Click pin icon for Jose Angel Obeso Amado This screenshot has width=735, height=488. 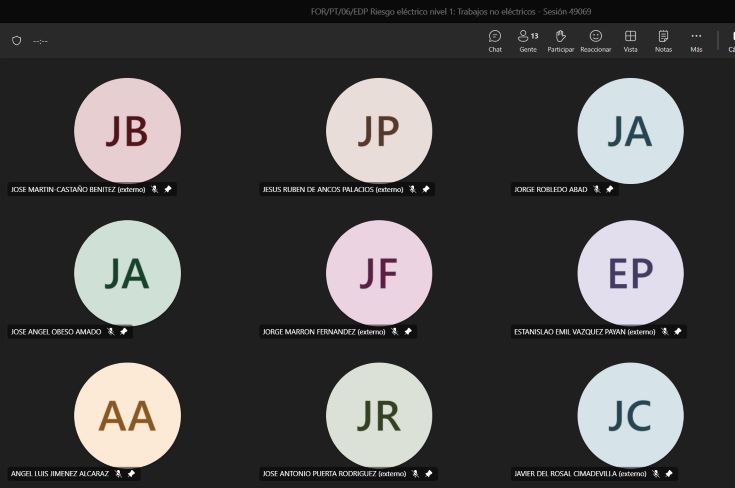pyautogui.click(x=124, y=331)
